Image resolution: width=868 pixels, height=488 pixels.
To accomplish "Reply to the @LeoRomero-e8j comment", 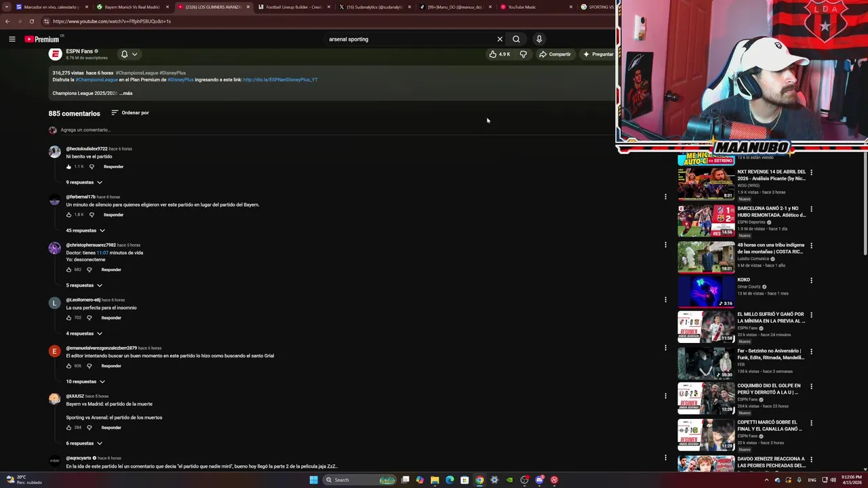I will (x=111, y=318).
